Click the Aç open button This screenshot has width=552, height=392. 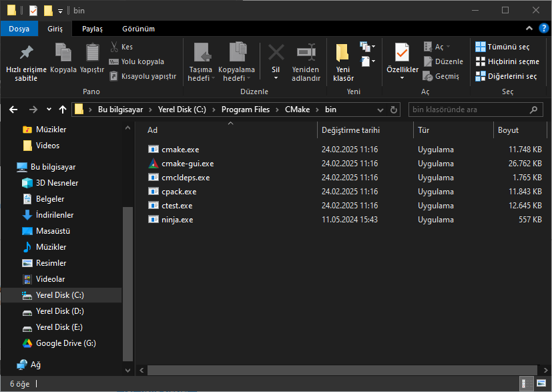click(x=437, y=47)
